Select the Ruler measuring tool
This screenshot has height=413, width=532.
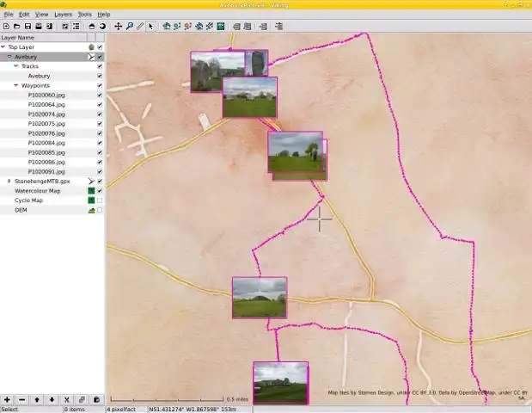point(140,26)
